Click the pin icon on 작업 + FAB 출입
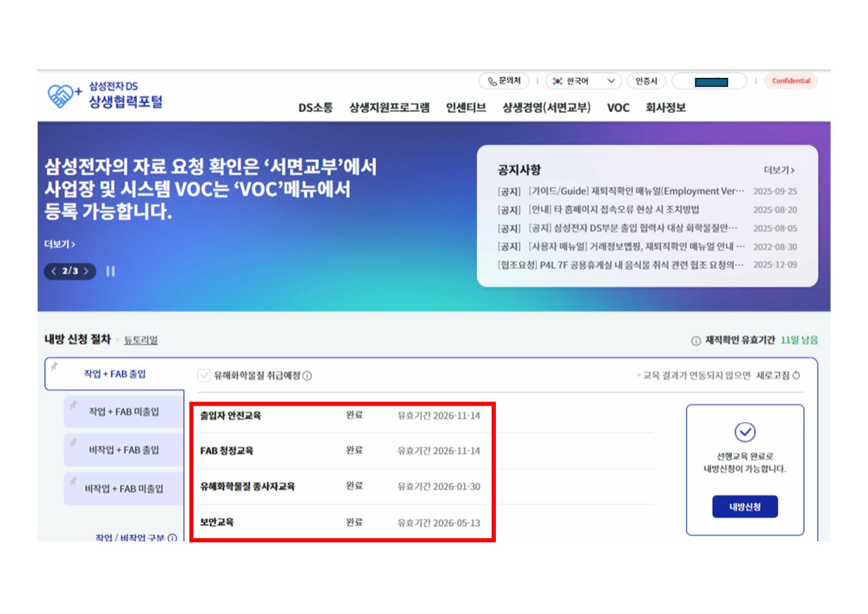868x614 pixels. point(55,367)
